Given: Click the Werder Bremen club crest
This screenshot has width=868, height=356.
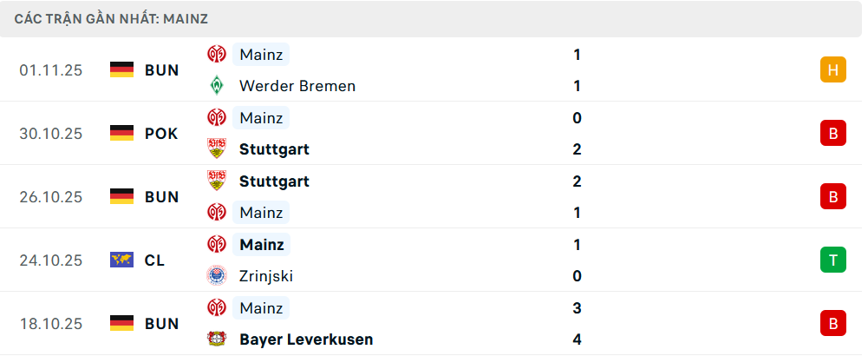Looking at the screenshot, I should (x=217, y=86).
